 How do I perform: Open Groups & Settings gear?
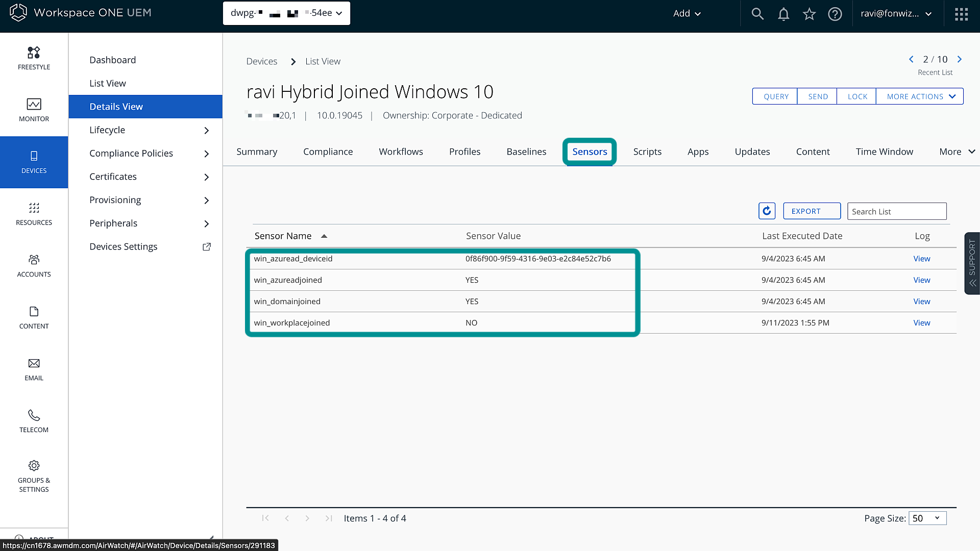(34, 474)
